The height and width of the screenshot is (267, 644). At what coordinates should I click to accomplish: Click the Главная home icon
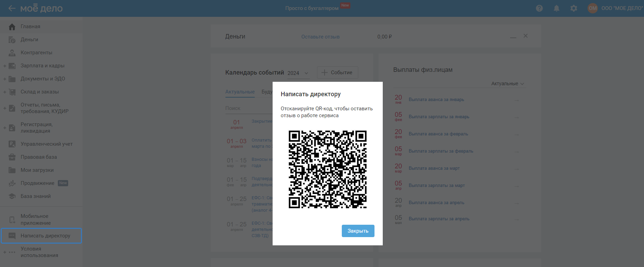tap(12, 26)
